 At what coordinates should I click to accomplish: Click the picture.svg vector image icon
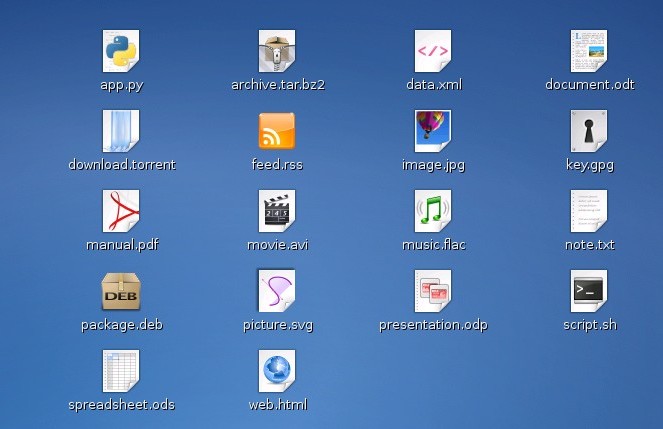click(x=277, y=290)
